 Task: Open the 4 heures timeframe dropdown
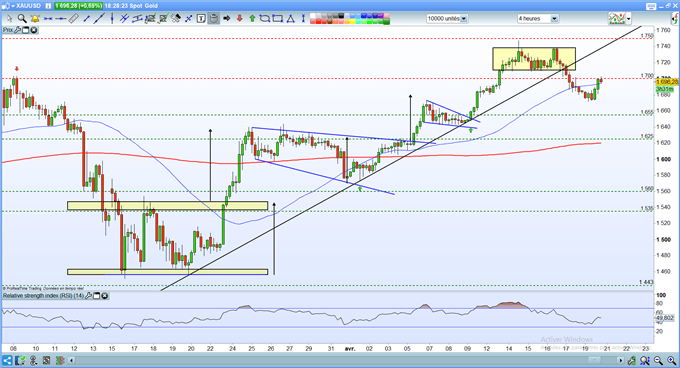click(537, 19)
